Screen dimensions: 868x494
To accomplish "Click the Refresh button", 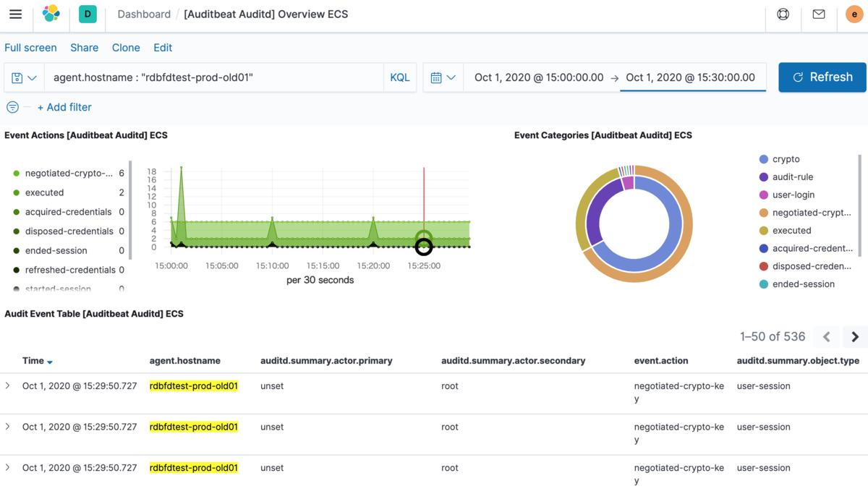I will [822, 77].
